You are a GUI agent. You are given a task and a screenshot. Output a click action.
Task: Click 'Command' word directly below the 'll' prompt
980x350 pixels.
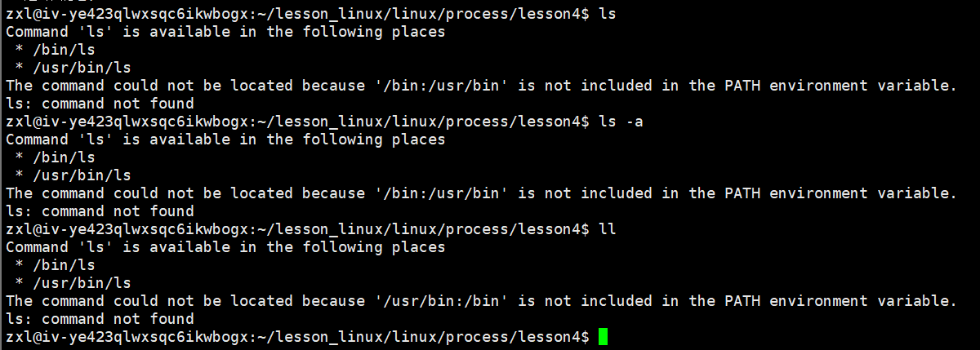pos(37,247)
